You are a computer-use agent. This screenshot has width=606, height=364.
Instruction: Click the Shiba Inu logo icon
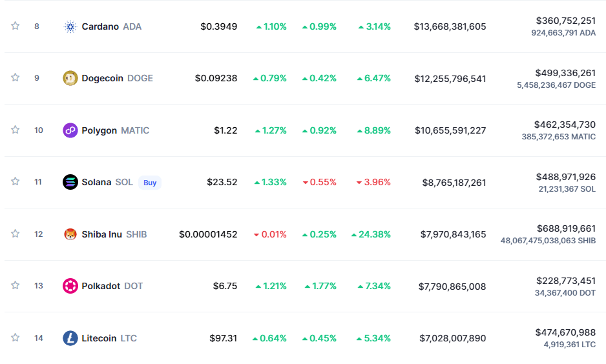[70, 234]
